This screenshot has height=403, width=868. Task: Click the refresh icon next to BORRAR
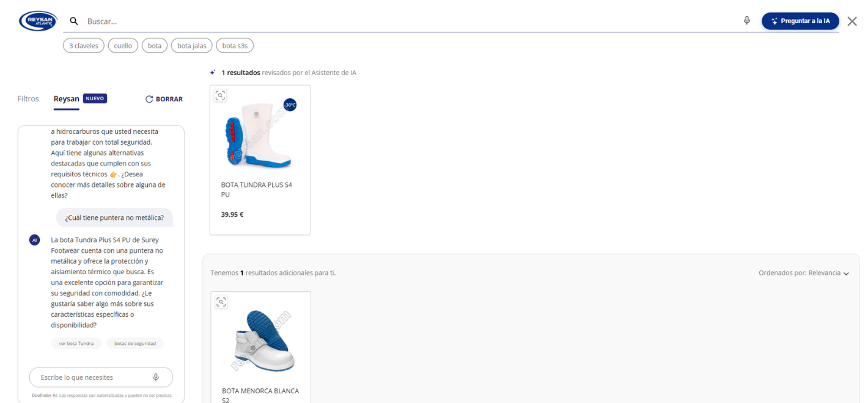(149, 99)
